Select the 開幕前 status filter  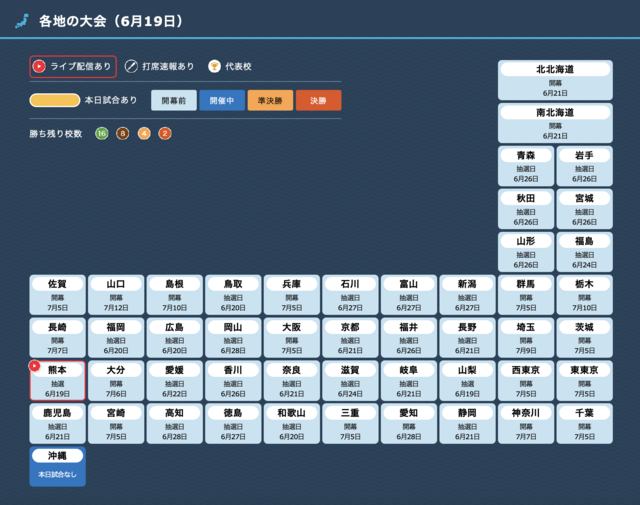point(174,100)
